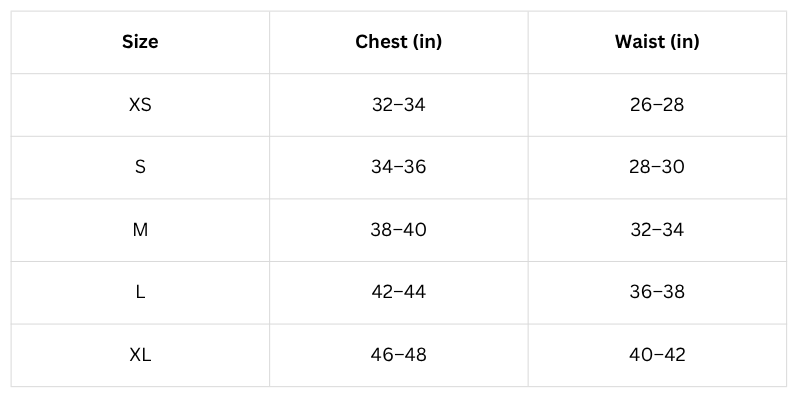Screen dimensions: 800x400
Task: Pick the XS waist value 26–28
Action: pos(657,104)
